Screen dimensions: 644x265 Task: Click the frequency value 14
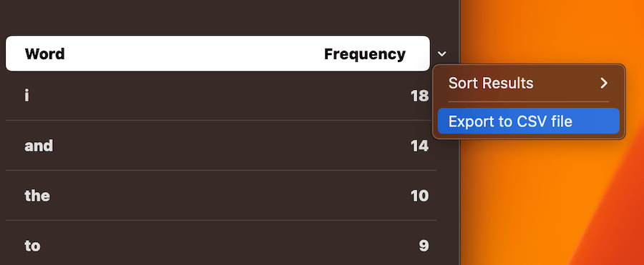(x=419, y=146)
